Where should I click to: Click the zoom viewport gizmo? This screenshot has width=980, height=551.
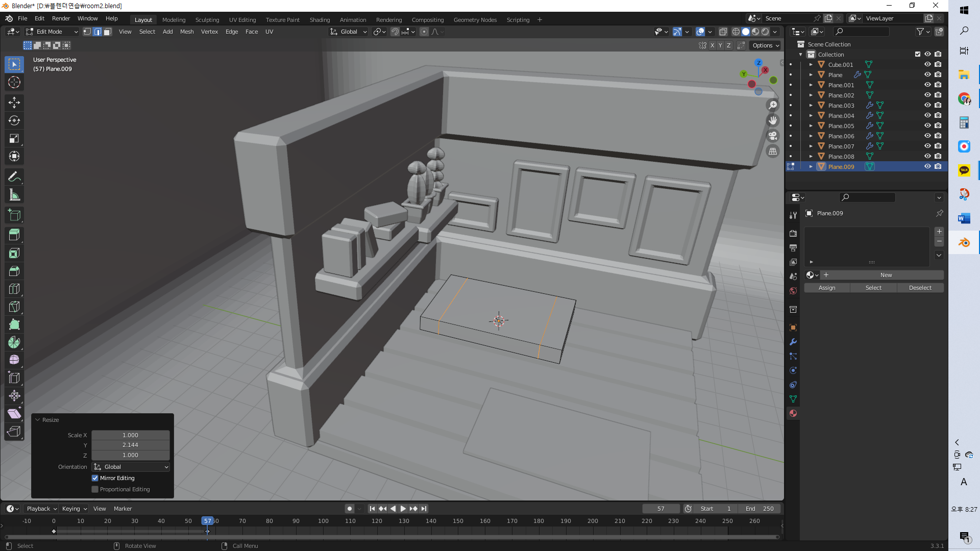(x=773, y=105)
